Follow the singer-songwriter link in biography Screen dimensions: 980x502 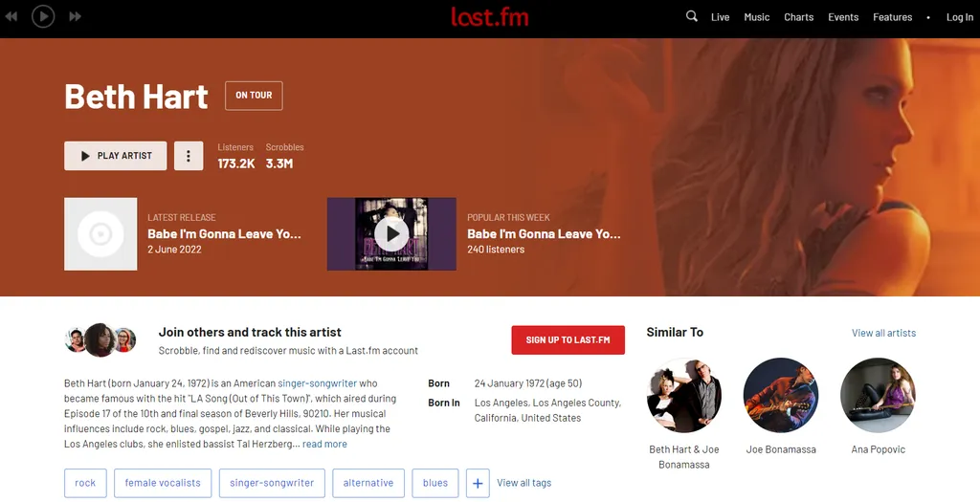318,383
